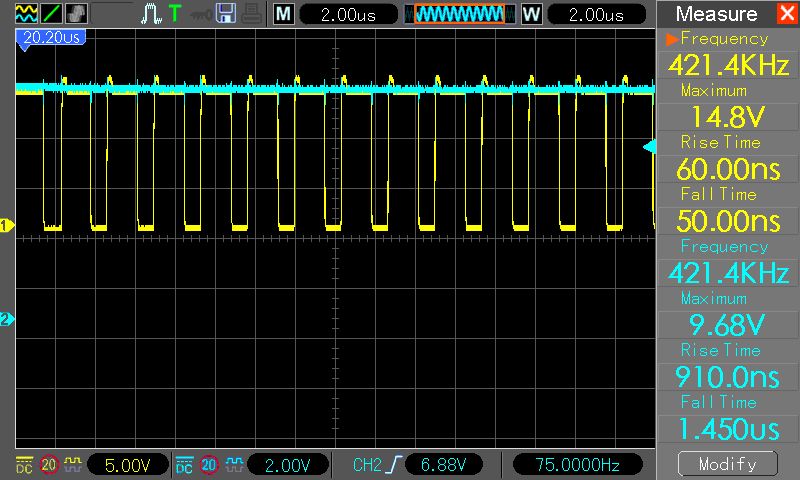Toggle the yellow channel 1 marker
The image size is (800, 480).
(x=7, y=225)
